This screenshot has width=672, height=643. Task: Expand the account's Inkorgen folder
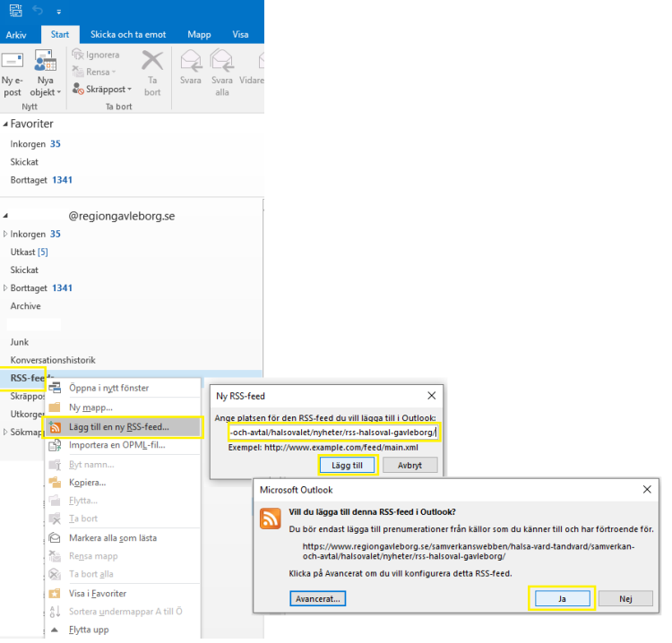click(5, 234)
